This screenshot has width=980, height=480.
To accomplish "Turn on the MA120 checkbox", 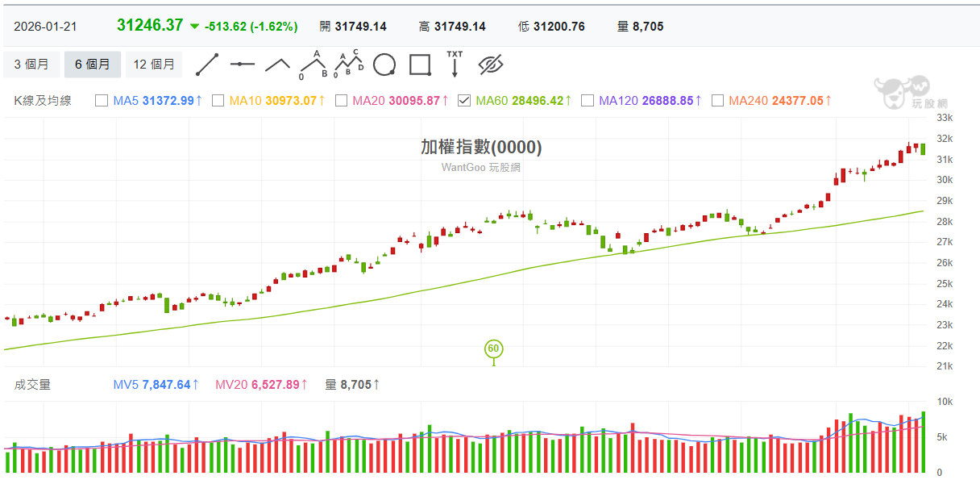I will click(x=588, y=101).
